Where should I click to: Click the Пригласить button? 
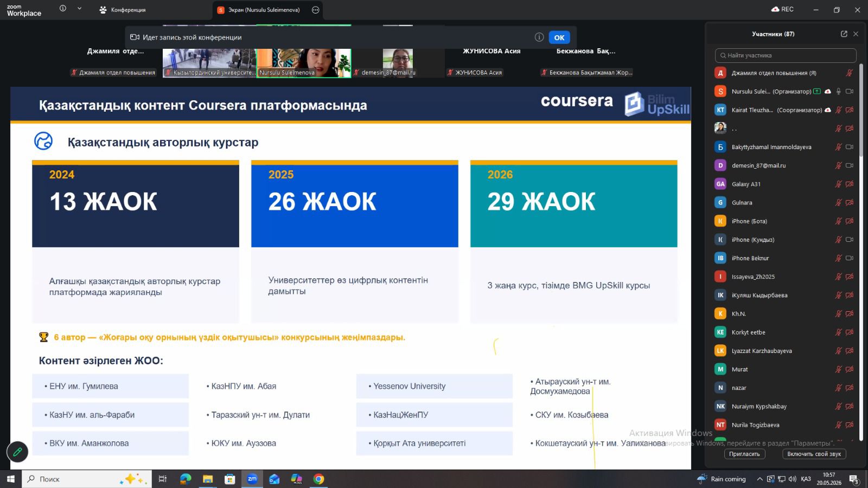[744, 454]
